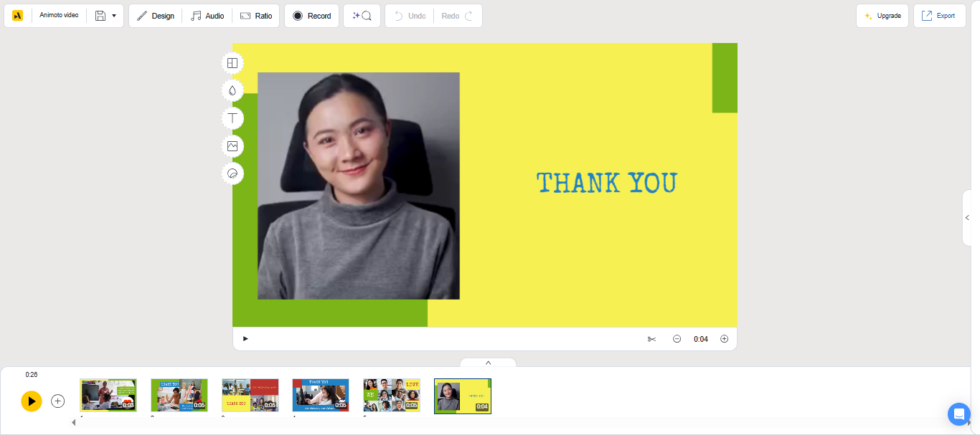Click the Record button
This screenshot has width=980, height=435.
point(312,16)
